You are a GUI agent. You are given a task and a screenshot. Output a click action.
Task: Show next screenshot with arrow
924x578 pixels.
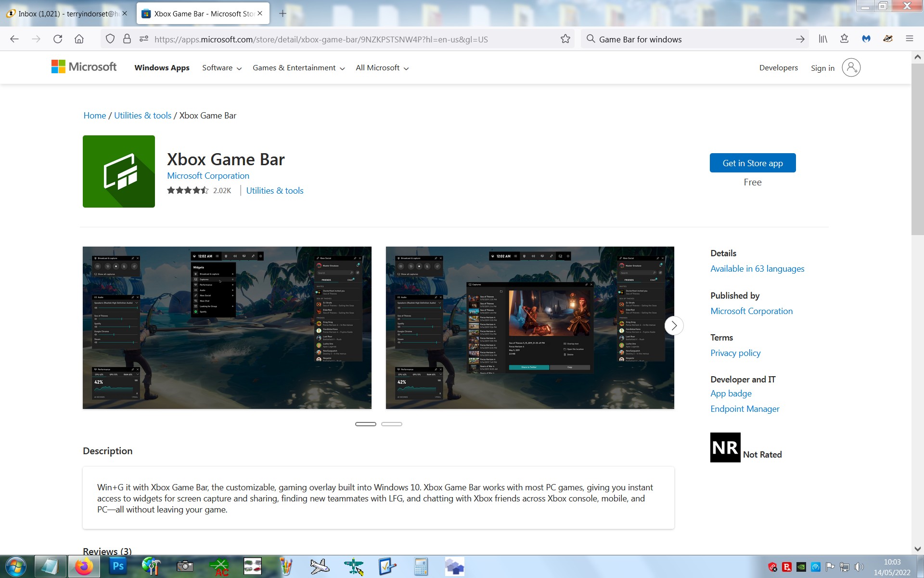tap(674, 326)
